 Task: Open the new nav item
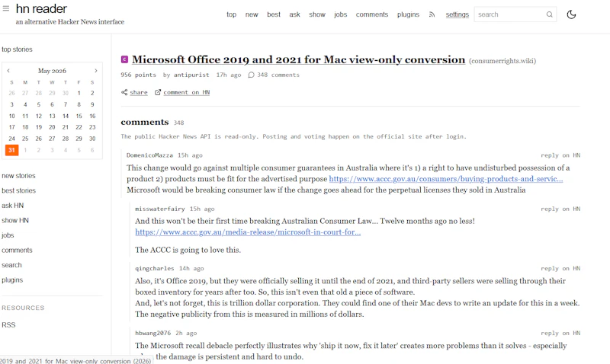click(252, 14)
